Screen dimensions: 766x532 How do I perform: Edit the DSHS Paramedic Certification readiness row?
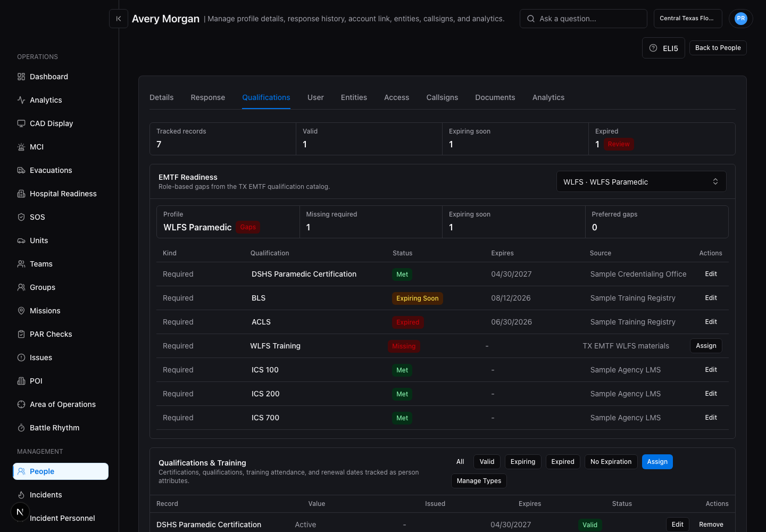(711, 274)
